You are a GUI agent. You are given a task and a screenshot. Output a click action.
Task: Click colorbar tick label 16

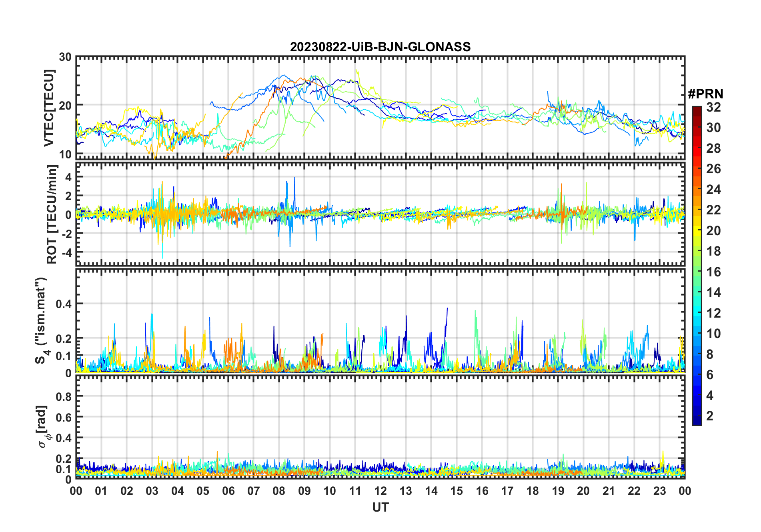pyautogui.click(x=713, y=272)
